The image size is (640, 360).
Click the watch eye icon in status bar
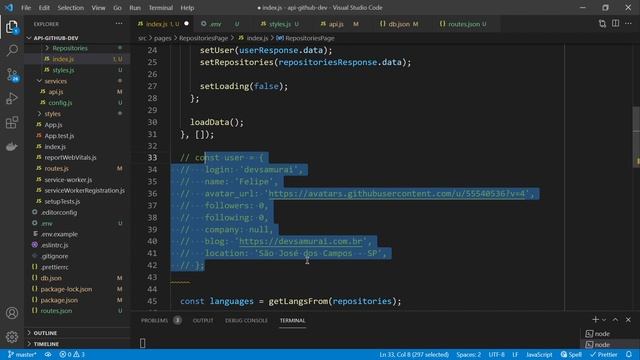(x=48, y=354)
